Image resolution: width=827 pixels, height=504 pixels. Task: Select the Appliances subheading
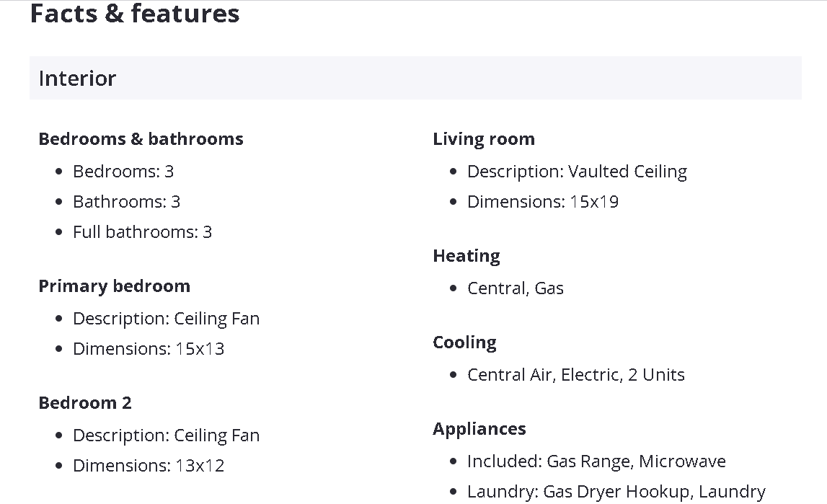[x=479, y=429]
